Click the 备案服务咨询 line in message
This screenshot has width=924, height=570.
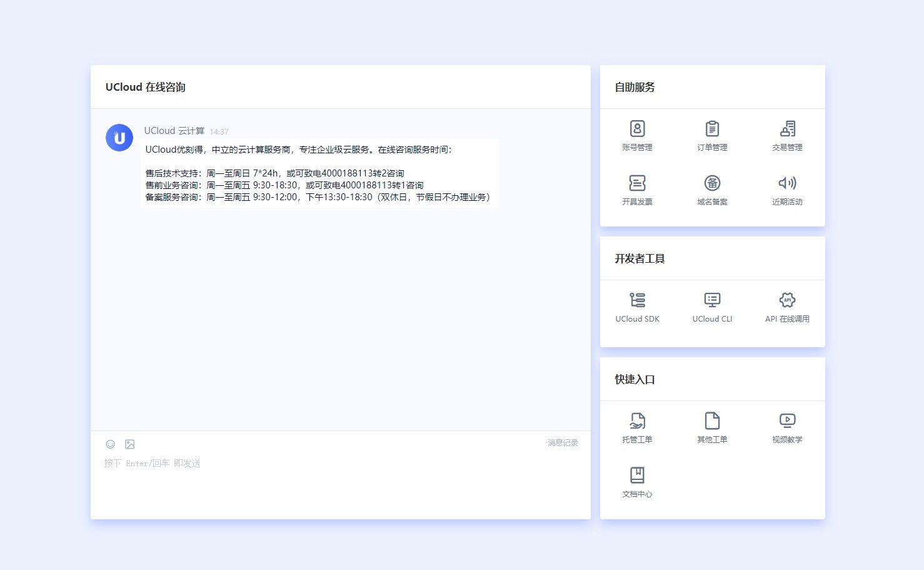coord(318,197)
